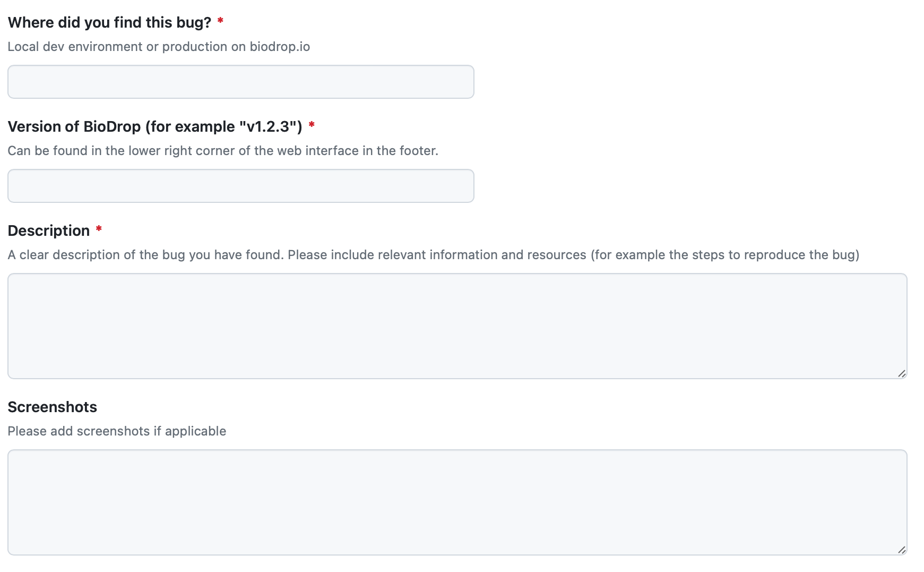
Task: Click inside the Screenshots text area
Action: pyautogui.click(x=457, y=502)
